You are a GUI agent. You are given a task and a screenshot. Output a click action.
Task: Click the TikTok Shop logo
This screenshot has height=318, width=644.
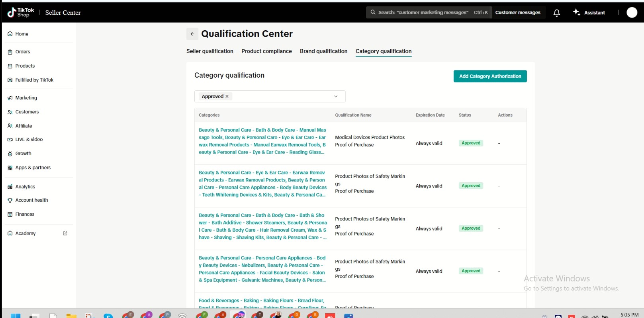[21, 13]
